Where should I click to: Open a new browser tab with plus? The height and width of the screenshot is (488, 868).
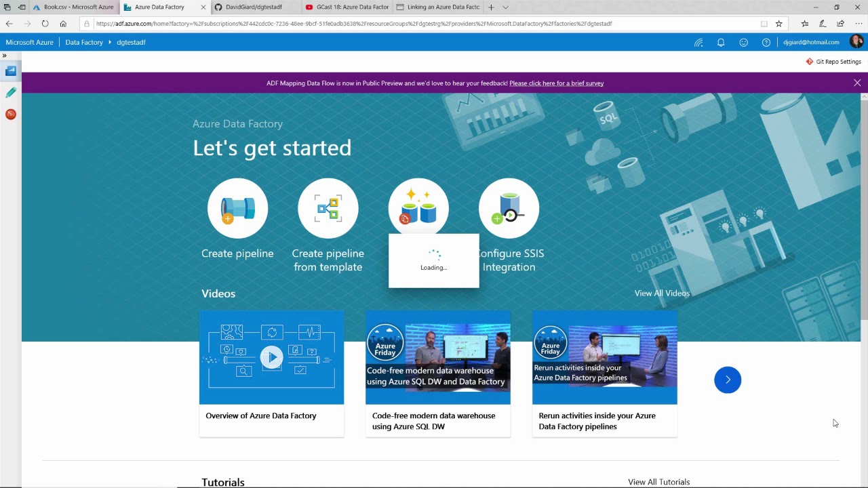point(491,7)
